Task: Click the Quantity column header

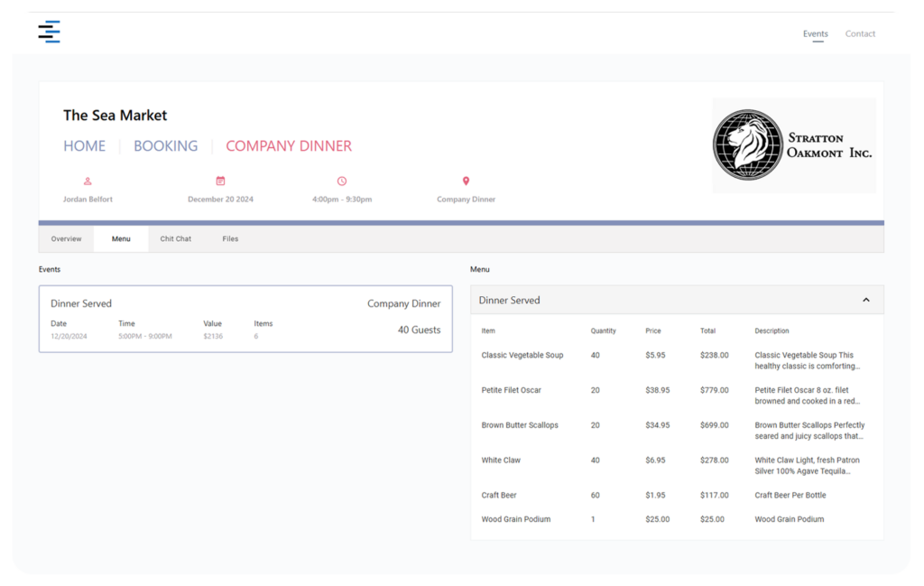Action: [x=603, y=330]
